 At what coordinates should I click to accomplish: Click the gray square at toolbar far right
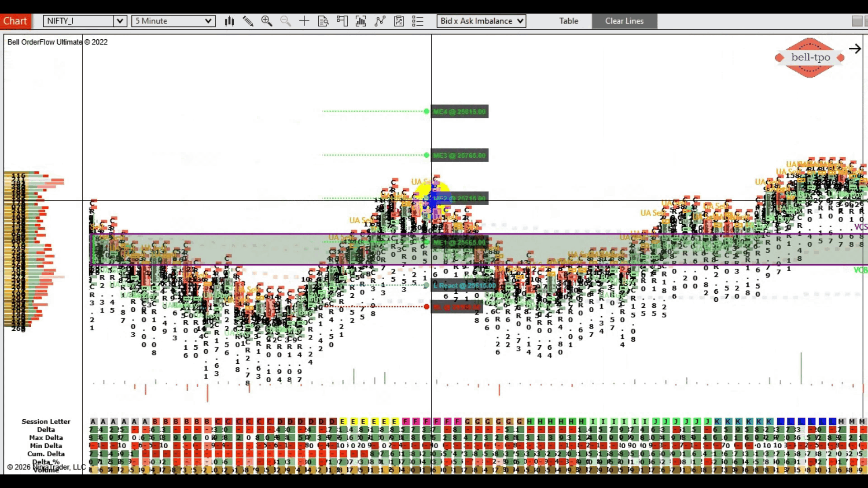[x=856, y=21]
